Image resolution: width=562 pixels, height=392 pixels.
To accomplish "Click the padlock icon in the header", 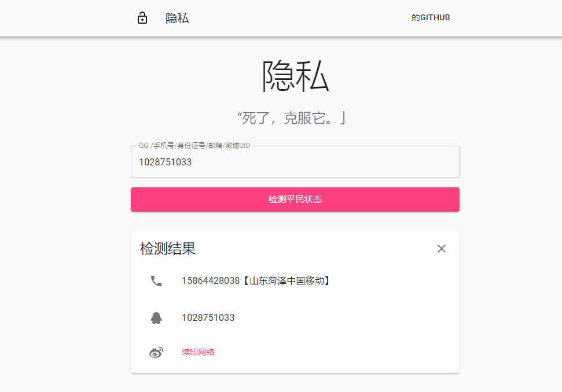I will (x=142, y=18).
